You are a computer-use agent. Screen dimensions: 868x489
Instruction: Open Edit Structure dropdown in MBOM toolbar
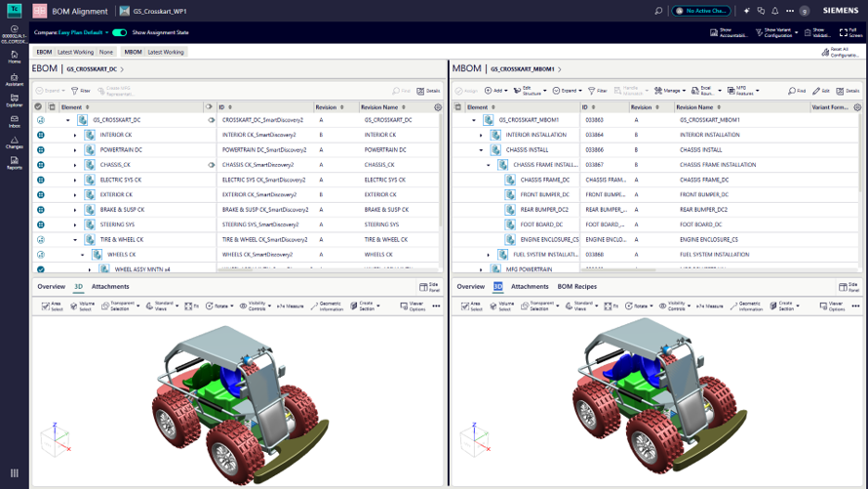click(530, 91)
